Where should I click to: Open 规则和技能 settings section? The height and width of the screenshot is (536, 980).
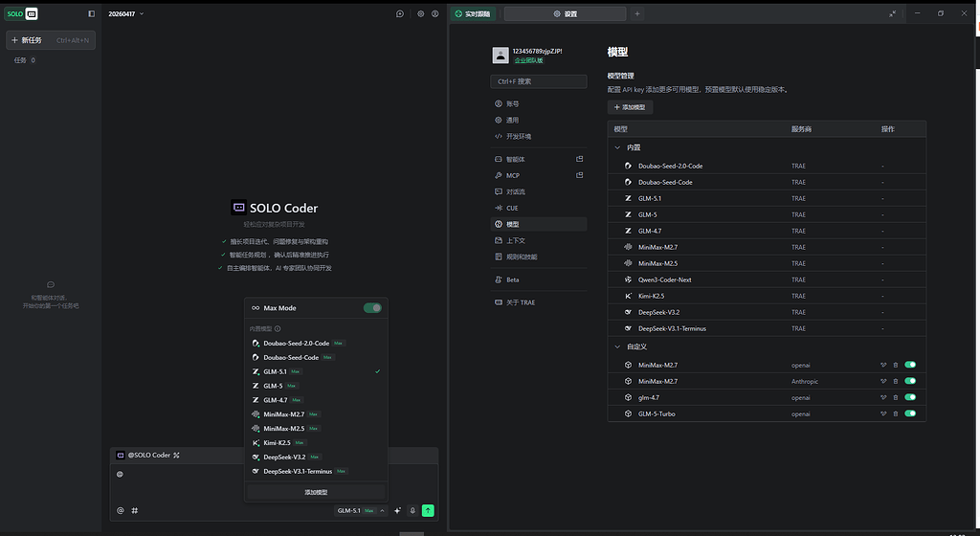538,257
